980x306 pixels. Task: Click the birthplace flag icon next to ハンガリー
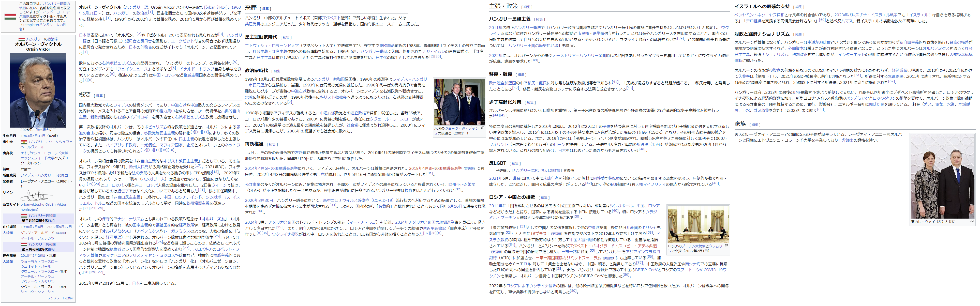24,142
